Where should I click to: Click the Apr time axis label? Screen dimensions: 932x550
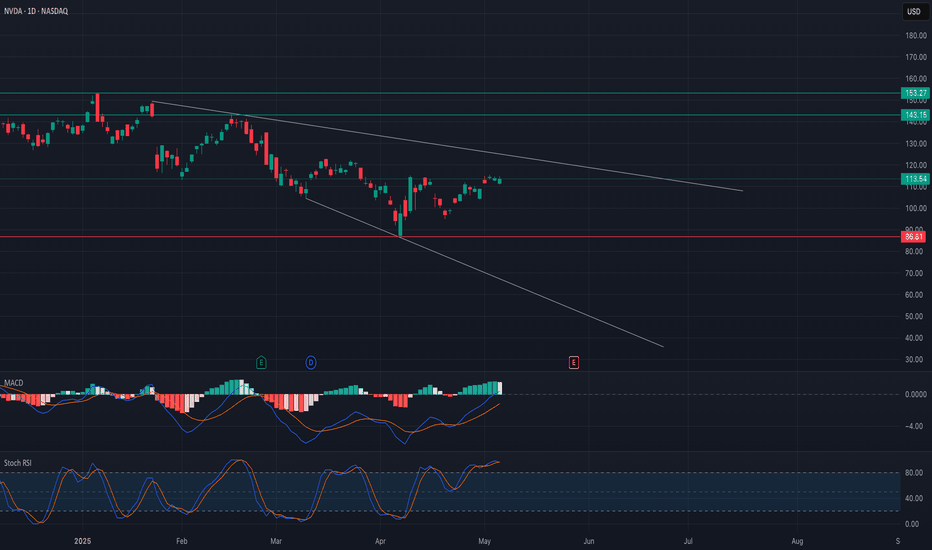click(380, 541)
